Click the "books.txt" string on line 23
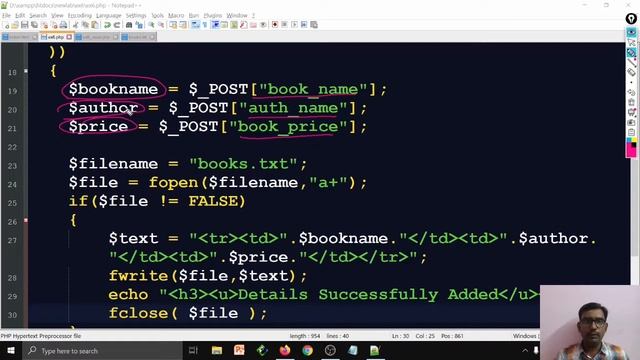The image size is (640, 360). click(x=243, y=164)
